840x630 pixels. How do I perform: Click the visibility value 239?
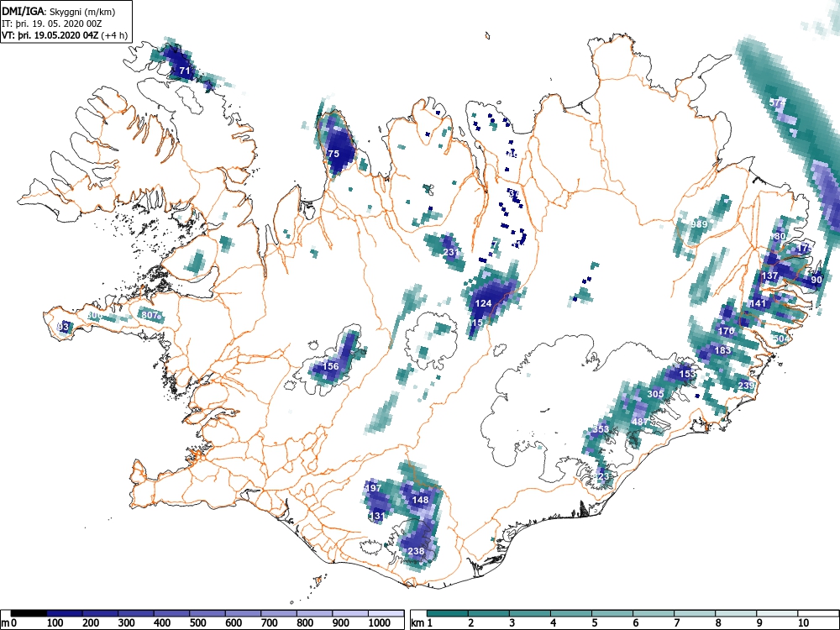746,386
